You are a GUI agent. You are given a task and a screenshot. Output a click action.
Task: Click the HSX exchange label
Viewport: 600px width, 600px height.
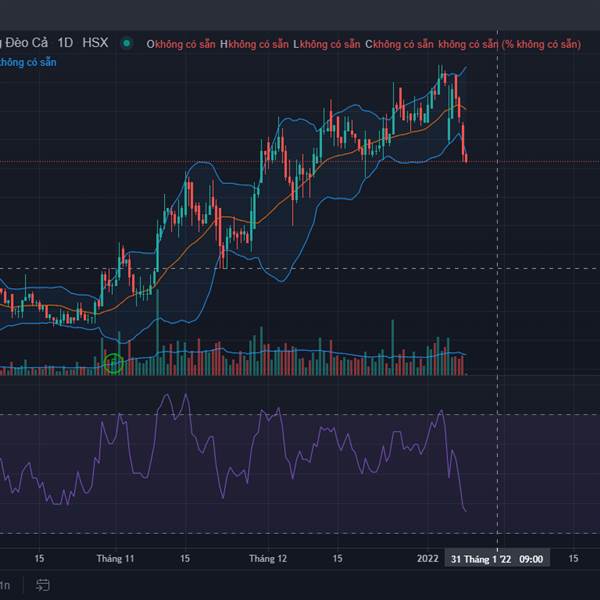[95, 42]
